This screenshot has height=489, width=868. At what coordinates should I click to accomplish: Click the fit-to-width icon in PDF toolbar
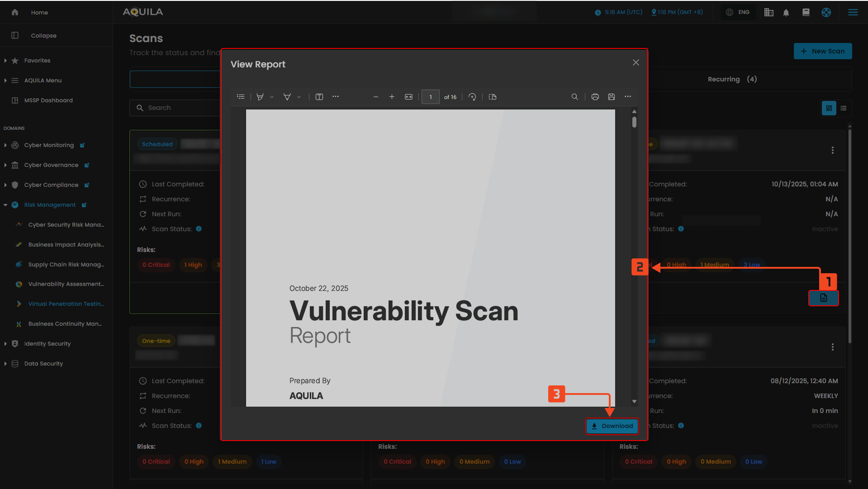click(x=408, y=97)
